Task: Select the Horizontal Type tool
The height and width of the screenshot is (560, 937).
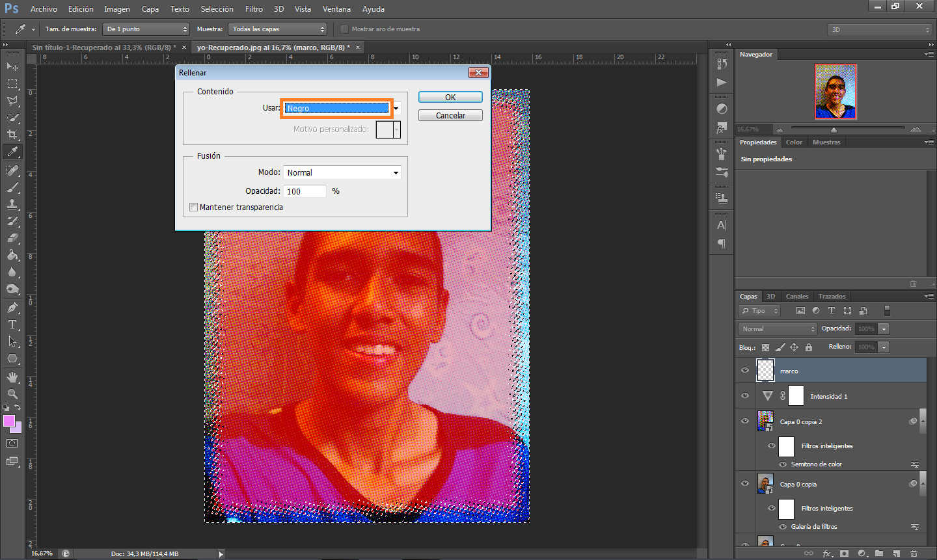Action: click(12, 325)
